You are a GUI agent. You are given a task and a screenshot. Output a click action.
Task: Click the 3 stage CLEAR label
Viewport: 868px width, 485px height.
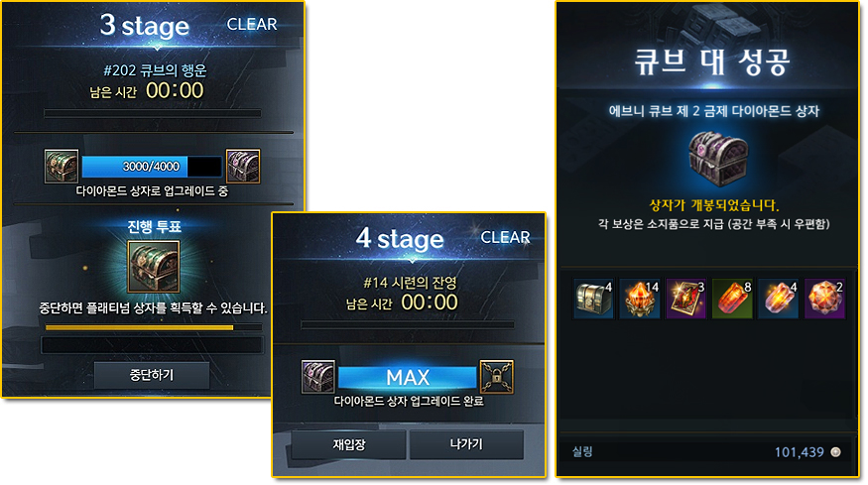(x=252, y=25)
